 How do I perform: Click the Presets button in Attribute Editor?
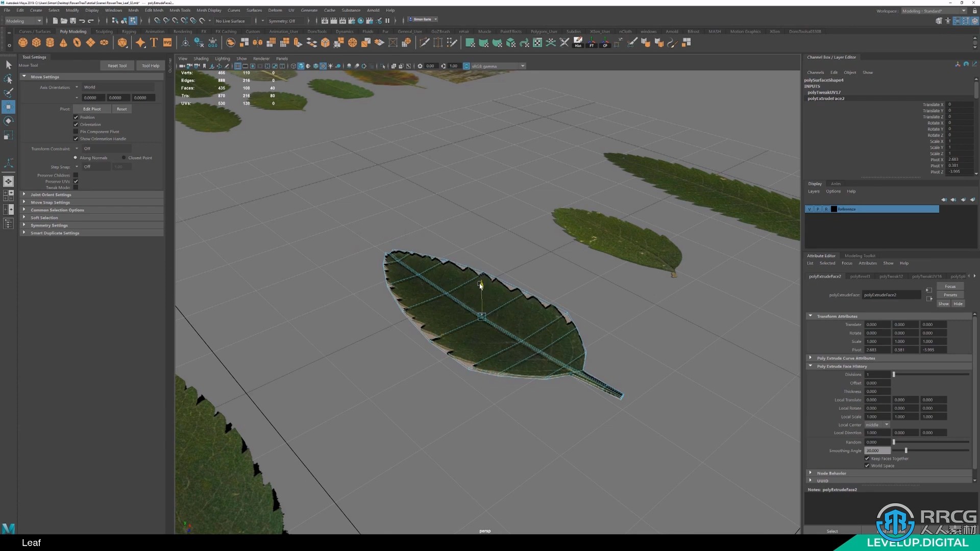tap(950, 295)
